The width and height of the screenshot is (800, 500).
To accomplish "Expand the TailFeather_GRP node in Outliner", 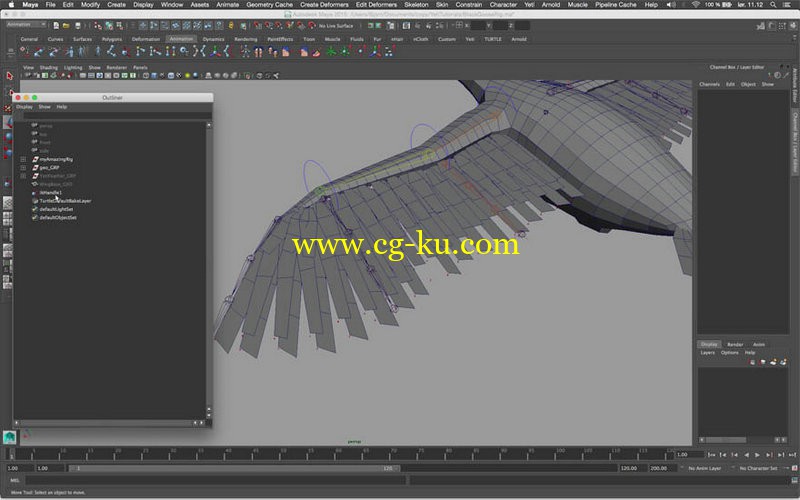I will coord(23,176).
